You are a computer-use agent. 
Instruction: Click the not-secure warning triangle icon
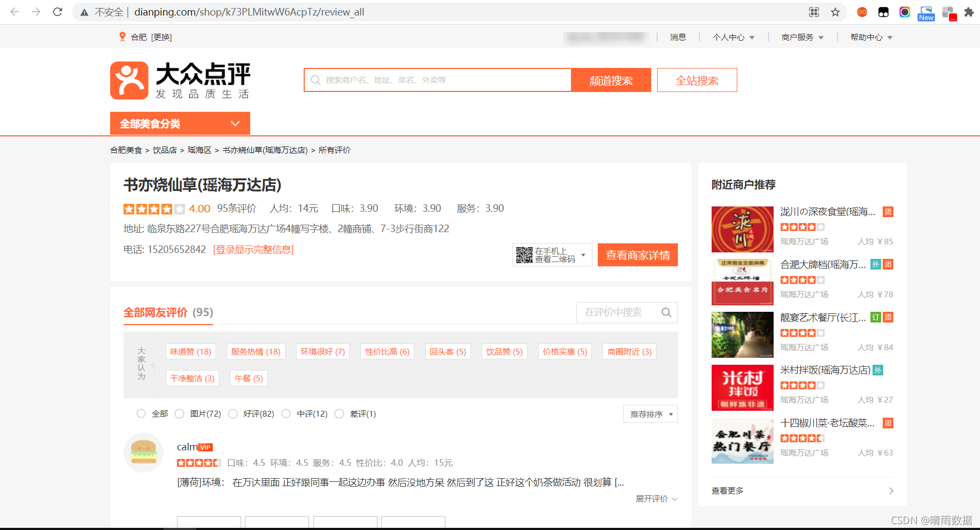[x=84, y=12]
